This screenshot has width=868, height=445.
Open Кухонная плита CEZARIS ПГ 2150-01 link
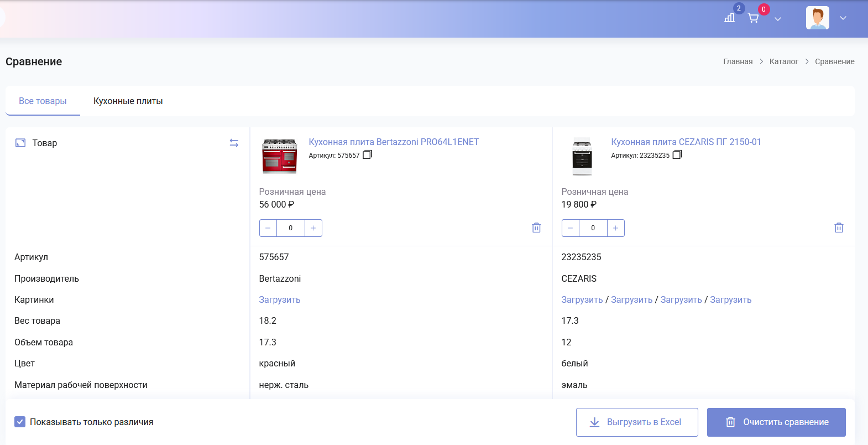coord(686,142)
